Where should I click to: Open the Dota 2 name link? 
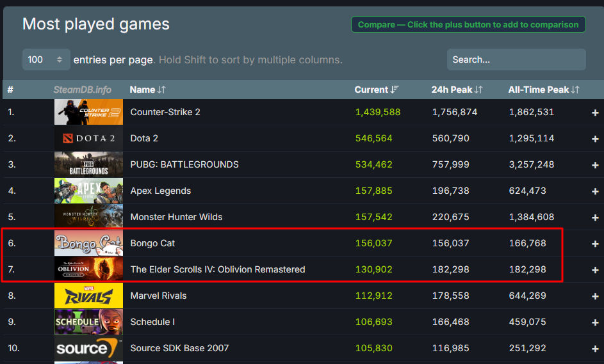pyautogui.click(x=144, y=138)
